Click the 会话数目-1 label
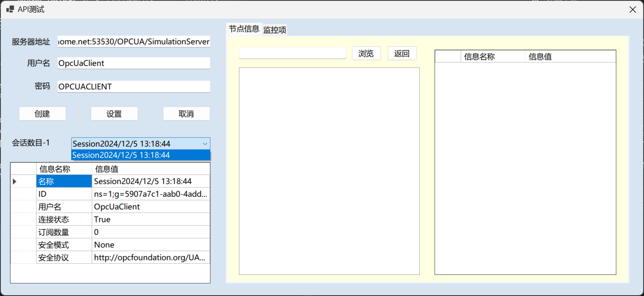 (31, 143)
